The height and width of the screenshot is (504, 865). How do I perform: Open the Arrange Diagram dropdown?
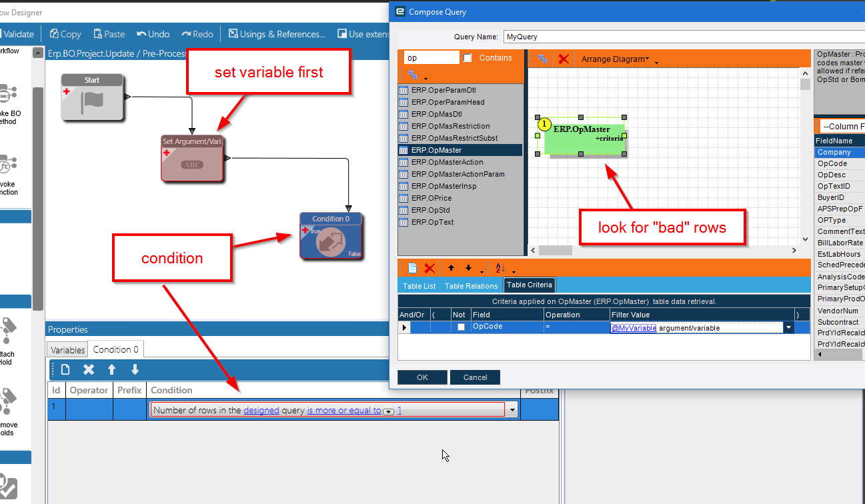coord(615,59)
